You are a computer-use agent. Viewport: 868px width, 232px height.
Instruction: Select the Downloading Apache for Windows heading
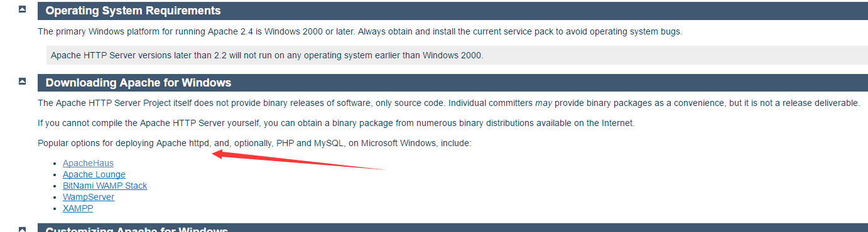coord(138,83)
